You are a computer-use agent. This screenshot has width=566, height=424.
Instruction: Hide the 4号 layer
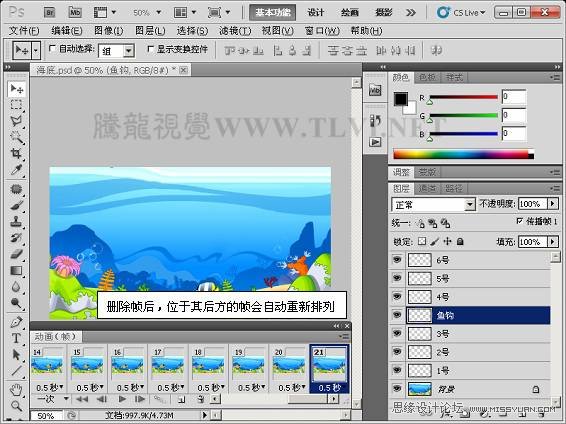click(x=397, y=296)
